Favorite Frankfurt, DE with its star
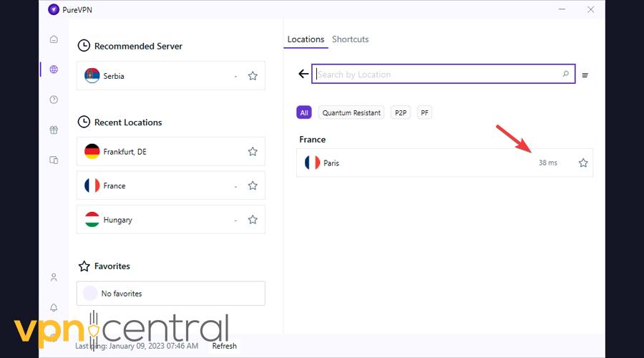The width and height of the screenshot is (644, 358). click(253, 152)
